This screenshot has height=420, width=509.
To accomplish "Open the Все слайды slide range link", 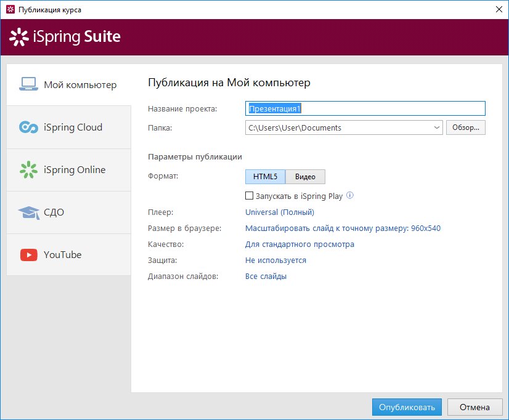I will pyautogui.click(x=266, y=277).
